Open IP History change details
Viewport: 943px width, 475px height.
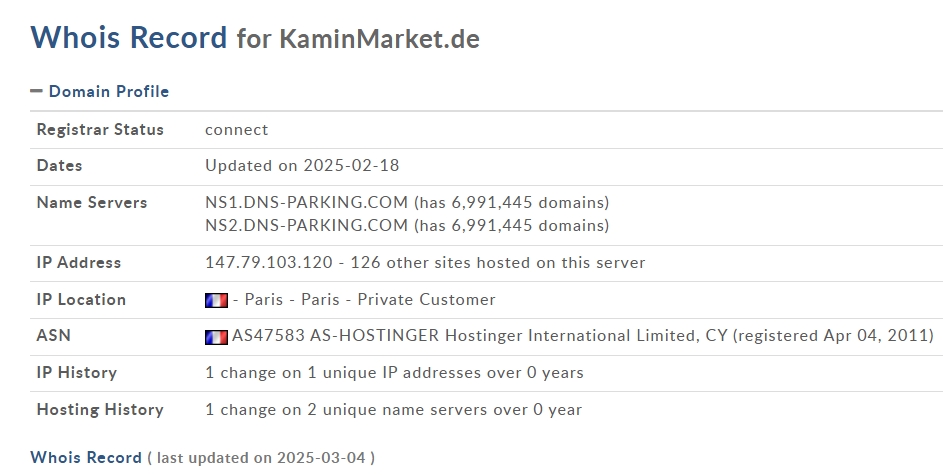[x=394, y=373]
